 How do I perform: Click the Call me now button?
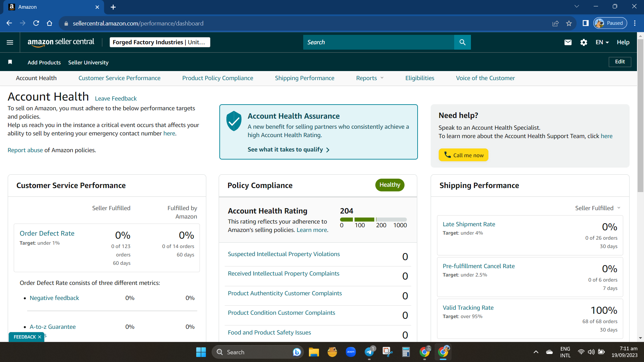click(x=464, y=155)
